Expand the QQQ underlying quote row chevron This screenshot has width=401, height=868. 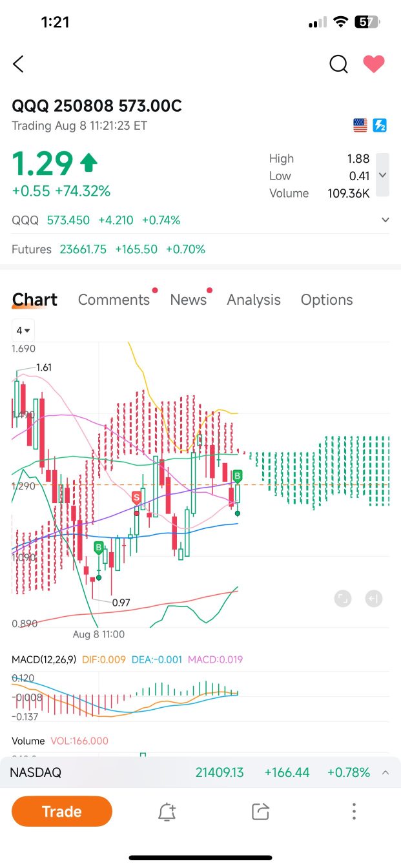click(386, 220)
